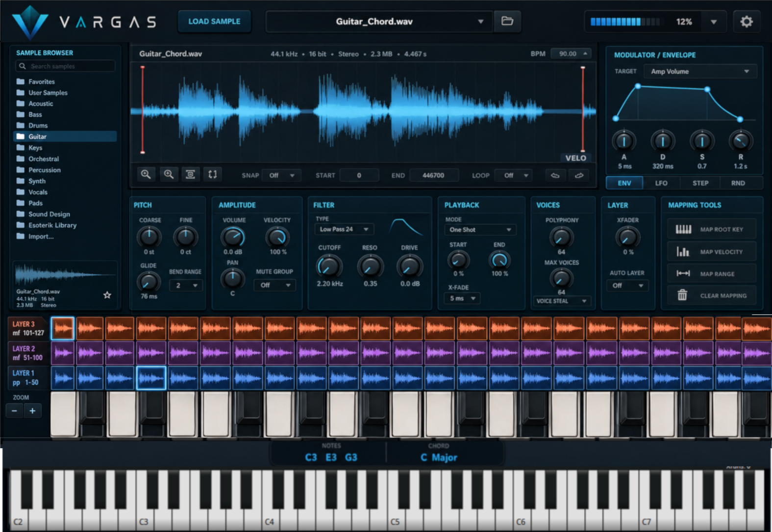Click the Synth folder icon

pyautogui.click(x=21, y=181)
